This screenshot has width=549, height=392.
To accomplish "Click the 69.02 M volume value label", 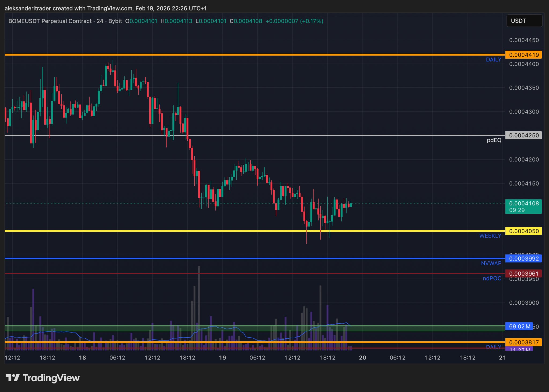I will click(x=519, y=327).
